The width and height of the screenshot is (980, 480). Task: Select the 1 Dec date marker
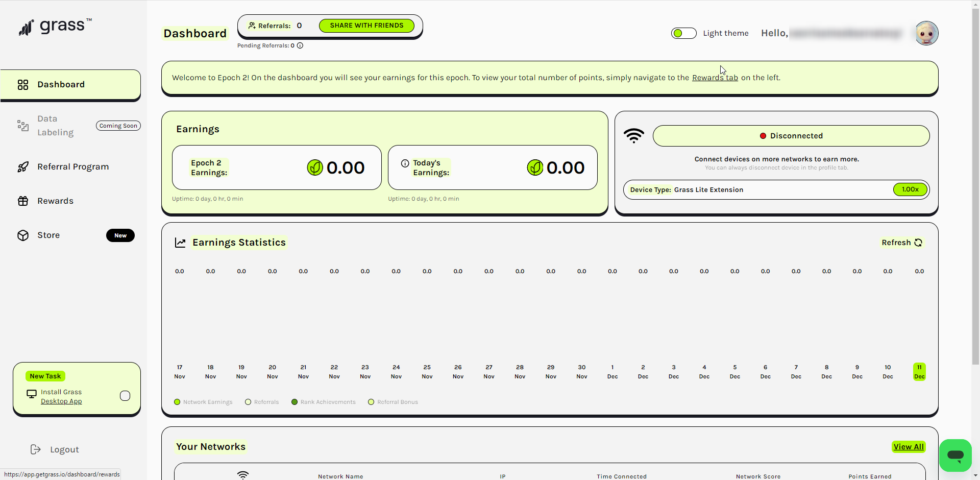point(612,372)
